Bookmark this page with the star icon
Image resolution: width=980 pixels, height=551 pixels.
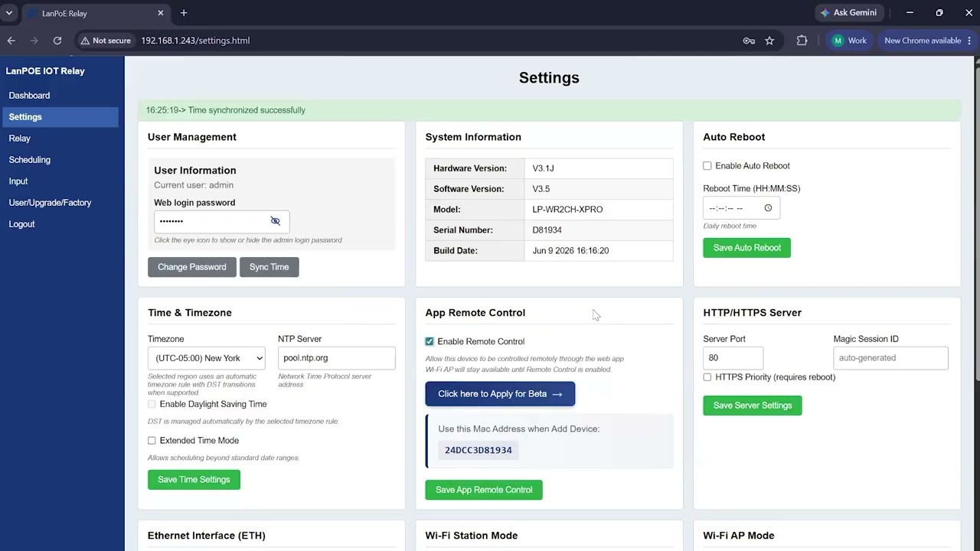tap(769, 41)
